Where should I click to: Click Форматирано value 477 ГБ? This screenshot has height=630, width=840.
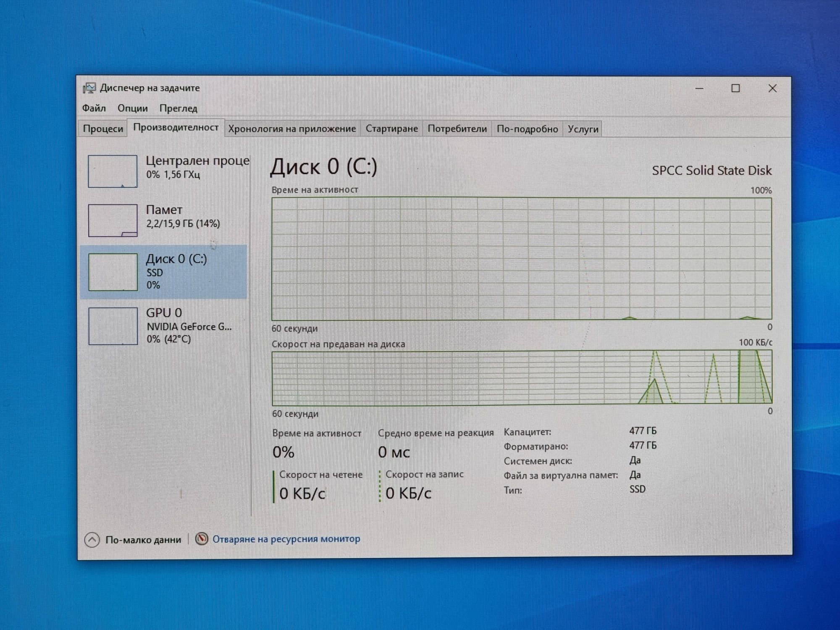pos(643,445)
